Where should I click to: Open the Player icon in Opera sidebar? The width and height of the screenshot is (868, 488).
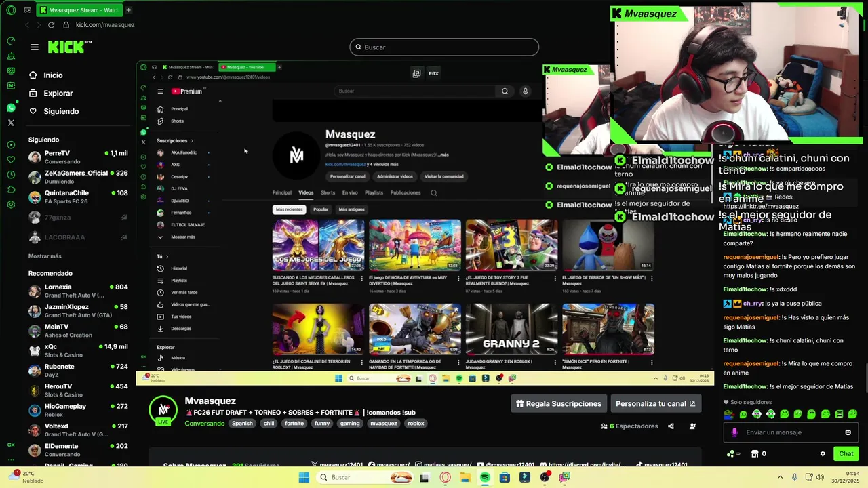pos(11,145)
